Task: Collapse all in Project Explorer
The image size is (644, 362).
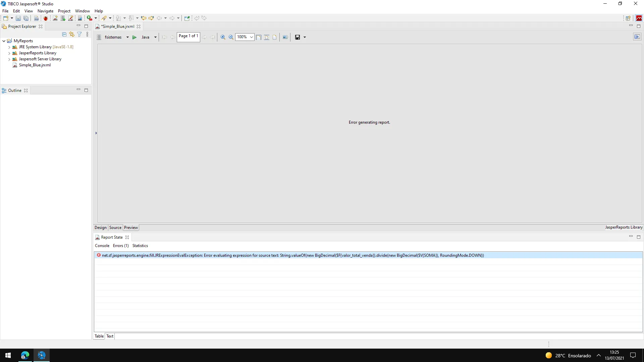Action: (x=64, y=34)
